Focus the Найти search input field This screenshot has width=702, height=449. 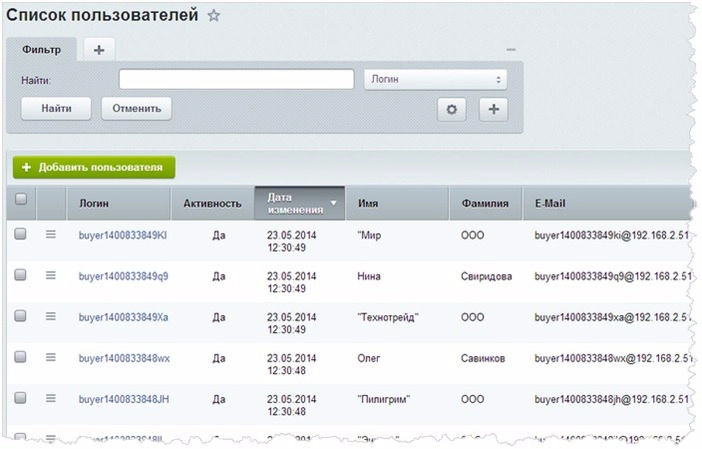pos(236,80)
